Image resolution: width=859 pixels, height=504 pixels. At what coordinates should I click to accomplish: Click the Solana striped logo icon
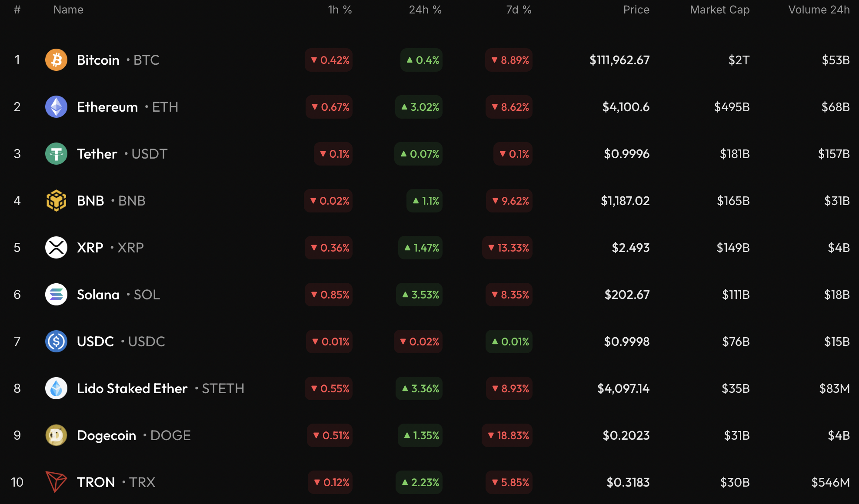coord(56,295)
